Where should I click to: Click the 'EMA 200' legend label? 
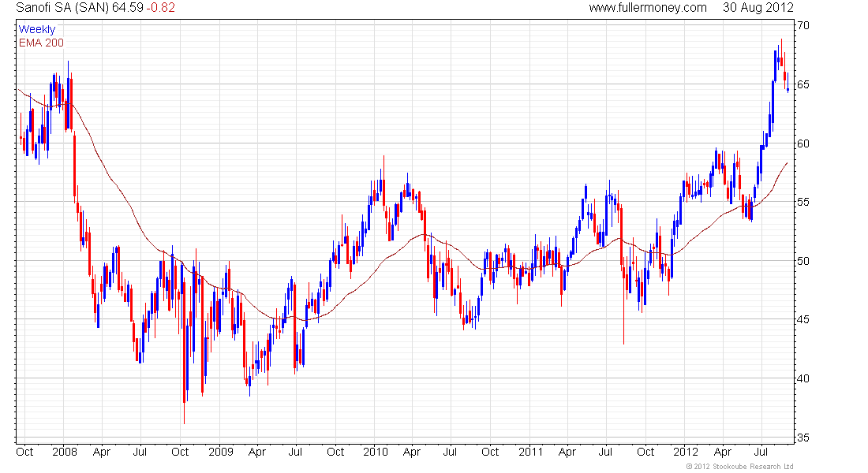[41, 43]
